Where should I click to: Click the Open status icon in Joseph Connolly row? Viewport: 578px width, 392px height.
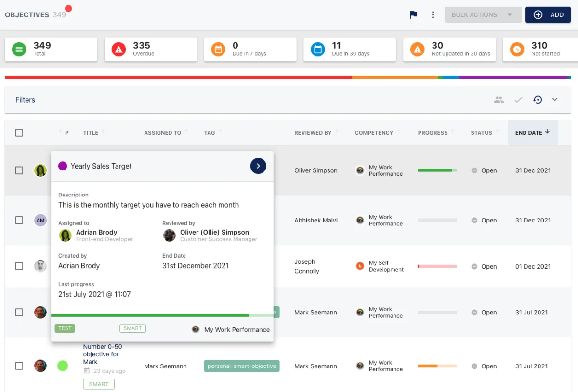(474, 266)
